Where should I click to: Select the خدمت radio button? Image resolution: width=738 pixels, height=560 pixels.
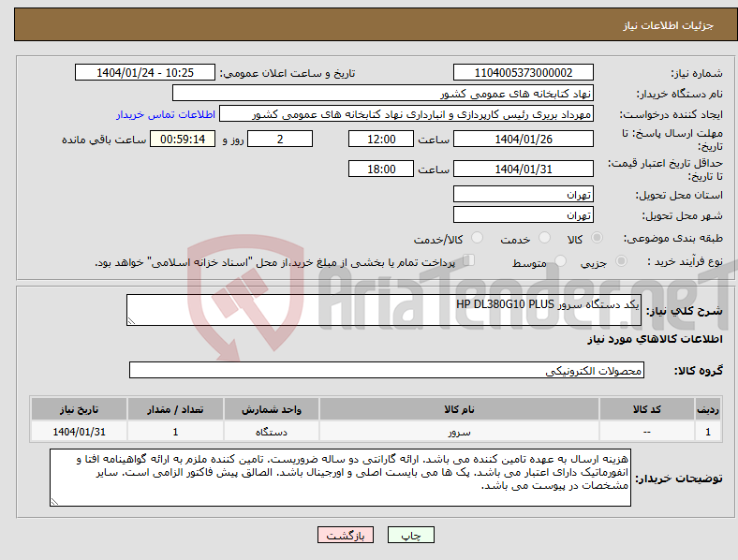[x=544, y=238]
